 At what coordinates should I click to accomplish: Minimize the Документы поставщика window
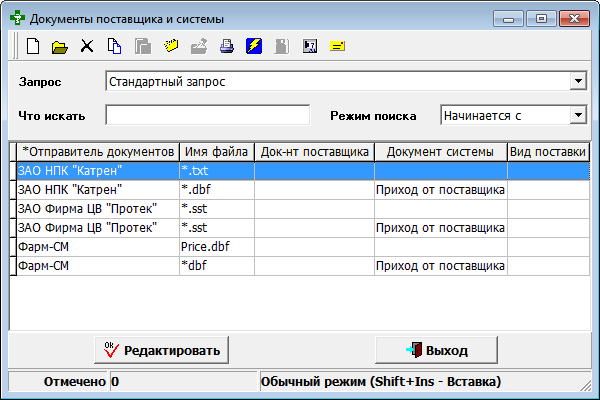pyautogui.click(x=508, y=19)
